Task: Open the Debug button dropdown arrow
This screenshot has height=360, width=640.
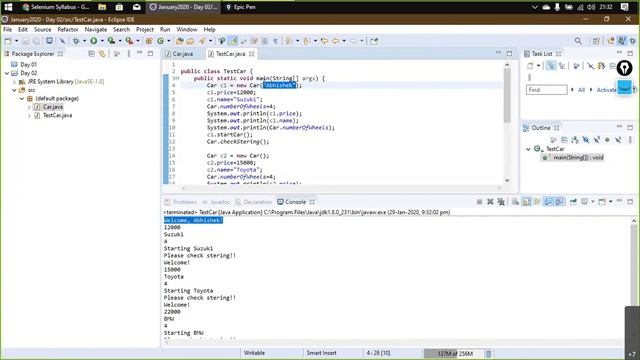Action: [84, 41]
